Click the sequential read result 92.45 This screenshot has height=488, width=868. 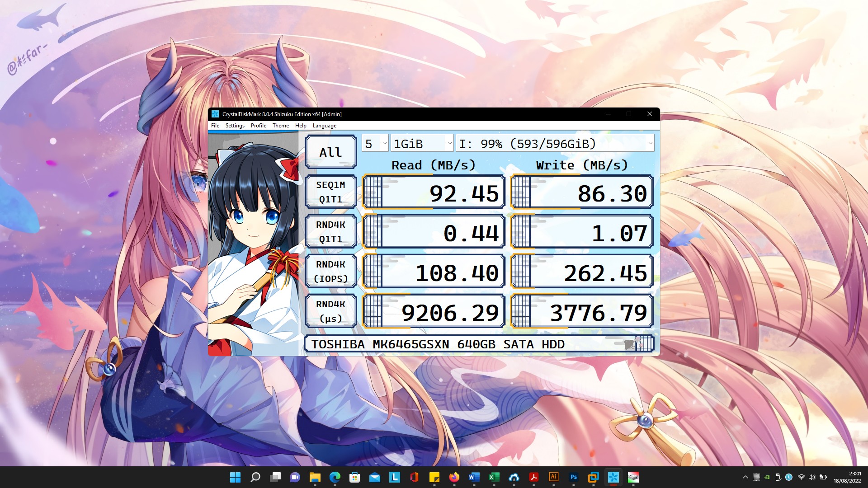pyautogui.click(x=434, y=192)
